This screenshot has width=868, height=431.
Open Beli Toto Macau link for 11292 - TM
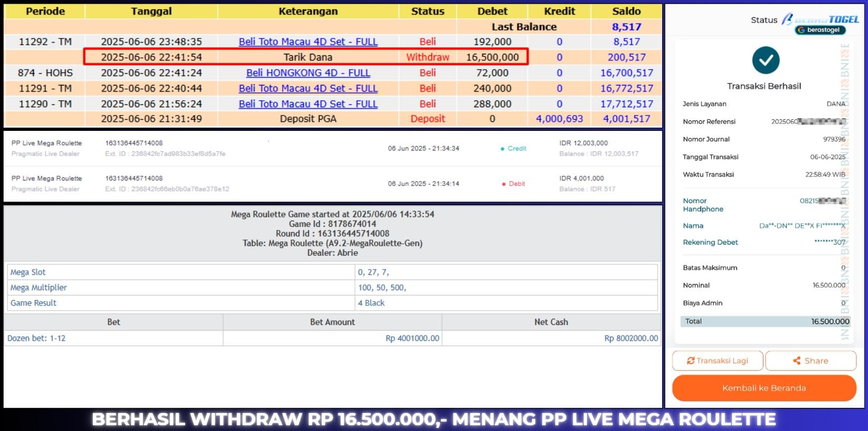point(308,42)
